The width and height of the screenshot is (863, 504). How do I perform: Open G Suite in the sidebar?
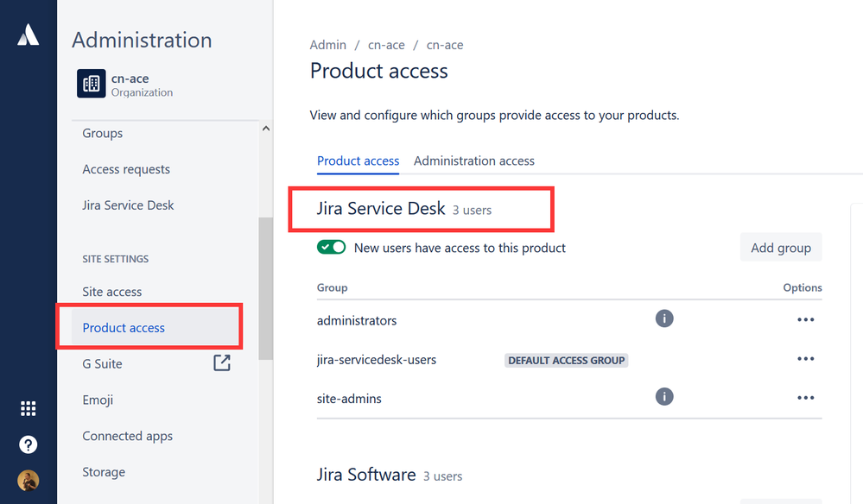tap(103, 364)
